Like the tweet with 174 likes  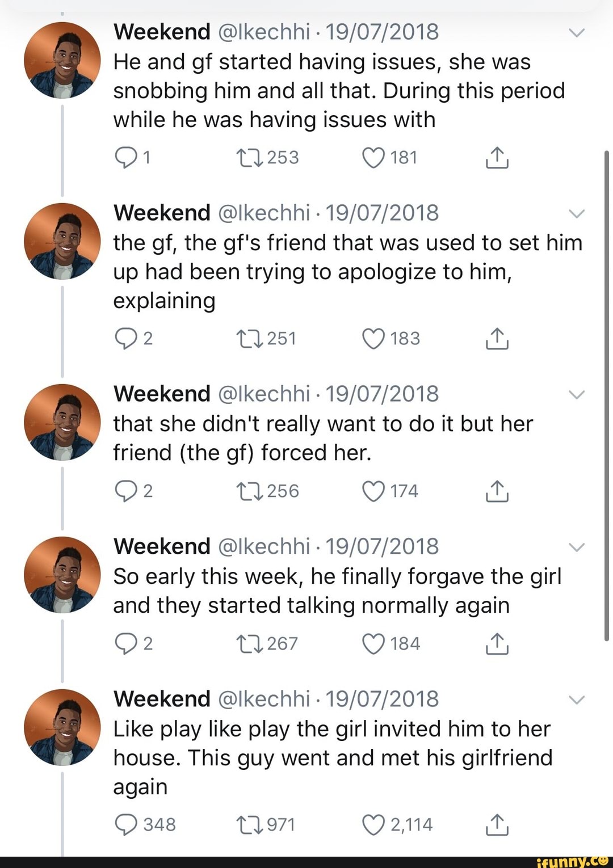(373, 491)
